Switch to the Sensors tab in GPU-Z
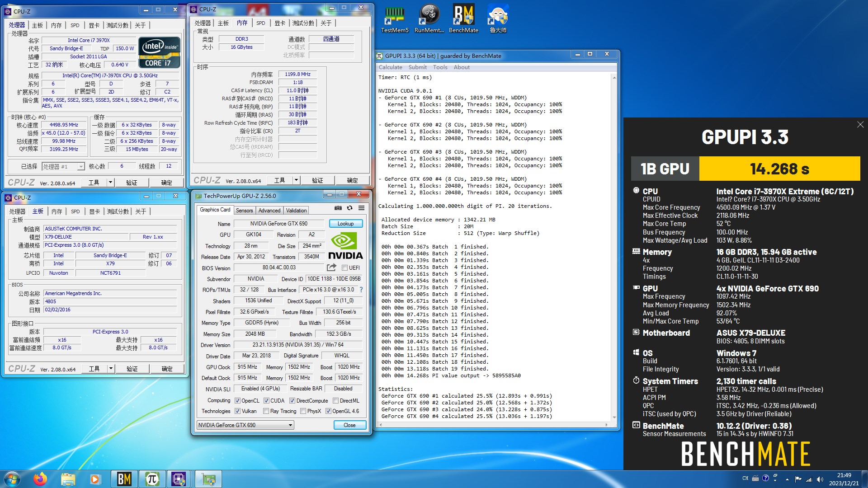Image resolution: width=868 pixels, height=488 pixels. [x=244, y=211]
